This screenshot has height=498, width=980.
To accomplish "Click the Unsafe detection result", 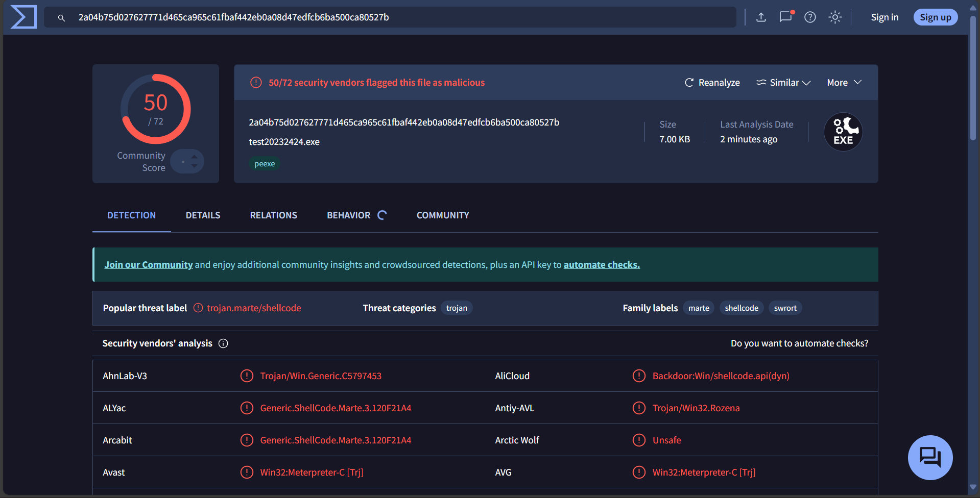I will [x=666, y=440].
